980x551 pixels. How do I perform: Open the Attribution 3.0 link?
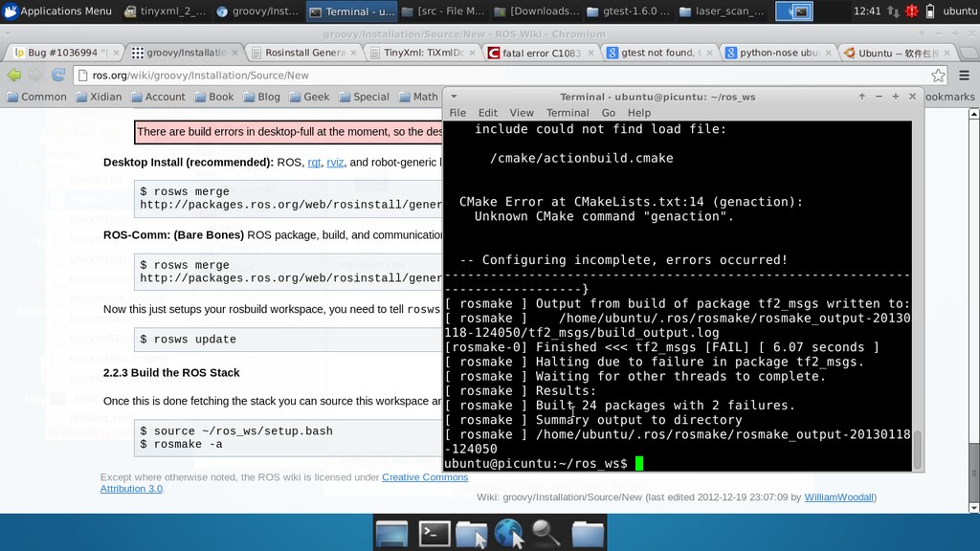(131, 489)
